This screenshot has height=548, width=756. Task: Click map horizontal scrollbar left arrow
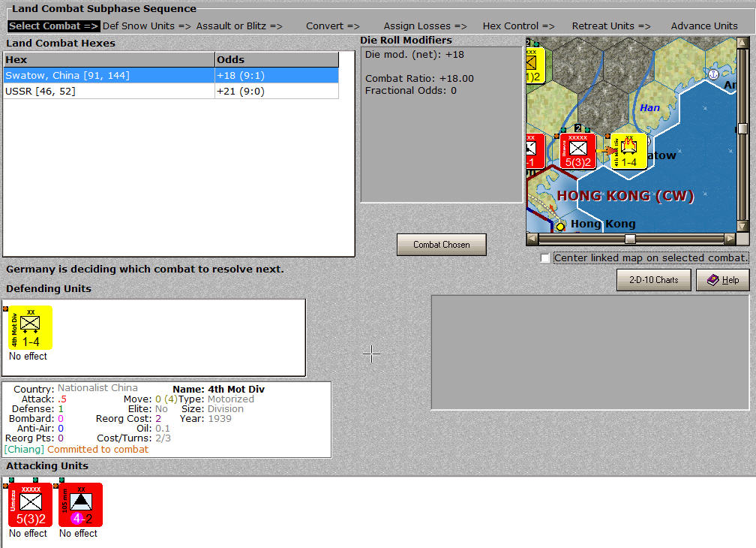click(532, 239)
